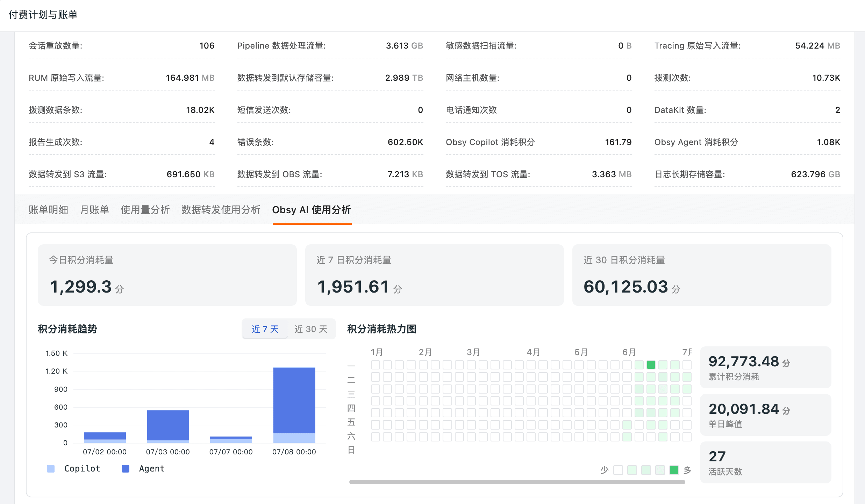The width and height of the screenshot is (865, 504).
Task: Click the 07/08 bar in the trend chart
Action: (x=294, y=405)
